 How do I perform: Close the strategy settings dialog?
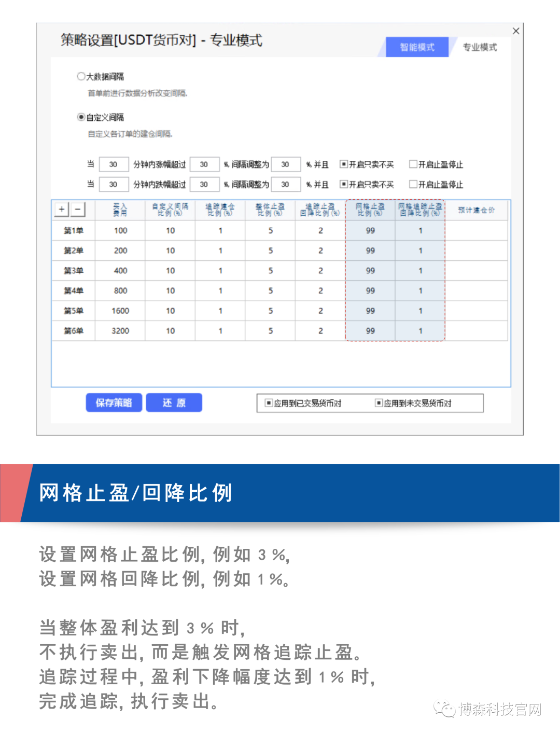point(515,31)
